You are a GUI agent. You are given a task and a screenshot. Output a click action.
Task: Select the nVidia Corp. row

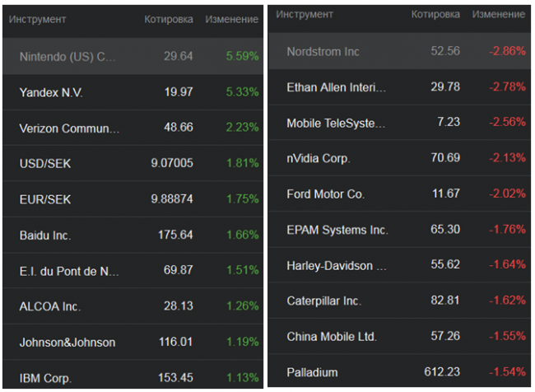click(x=319, y=158)
